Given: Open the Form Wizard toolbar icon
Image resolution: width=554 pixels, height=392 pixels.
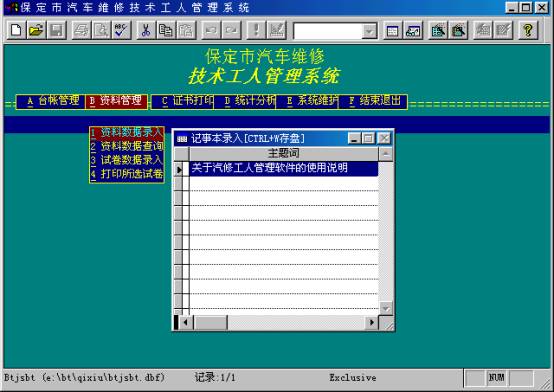Looking at the screenshot, I should [x=438, y=30].
